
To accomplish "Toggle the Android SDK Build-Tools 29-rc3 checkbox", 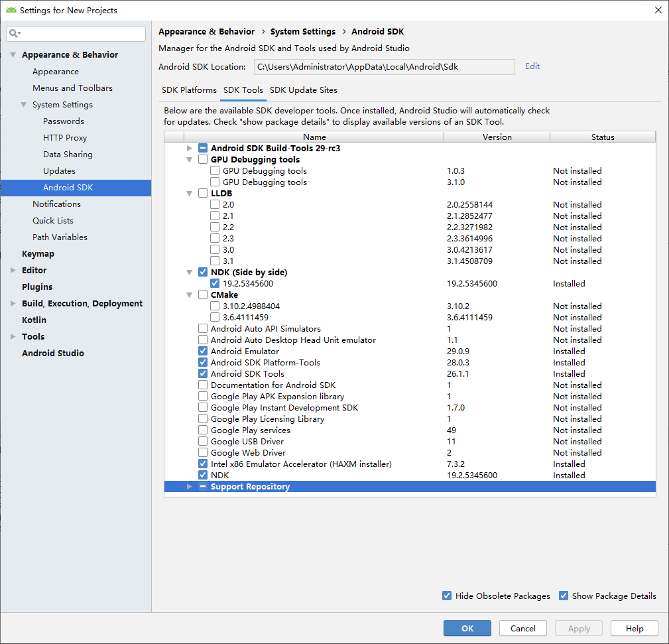I will pyautogui.click(x=203, y=148).
